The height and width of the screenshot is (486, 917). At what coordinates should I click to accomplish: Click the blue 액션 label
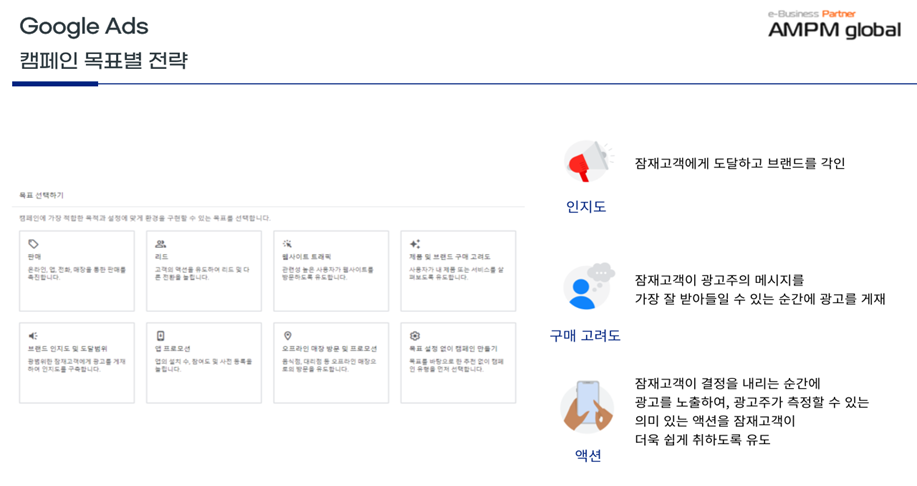coord(588,456)
